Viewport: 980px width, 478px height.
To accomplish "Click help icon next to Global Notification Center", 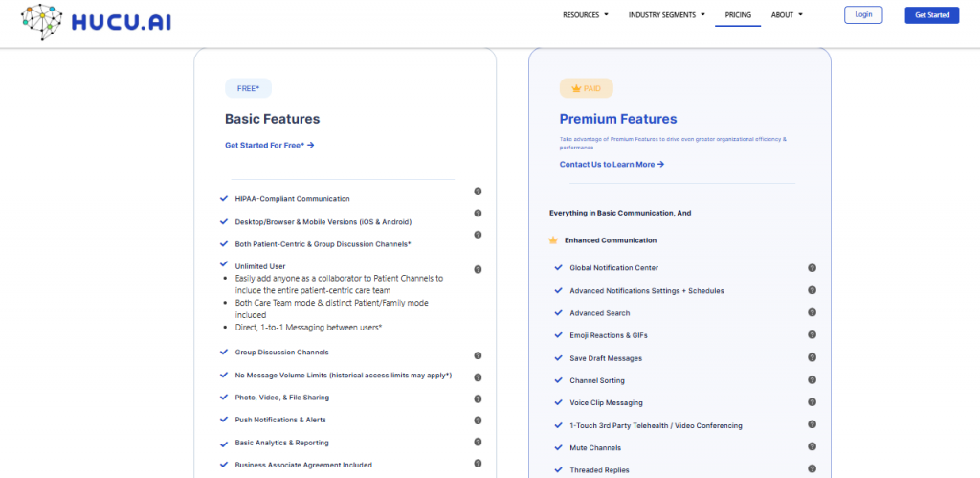I will point(812,268).
